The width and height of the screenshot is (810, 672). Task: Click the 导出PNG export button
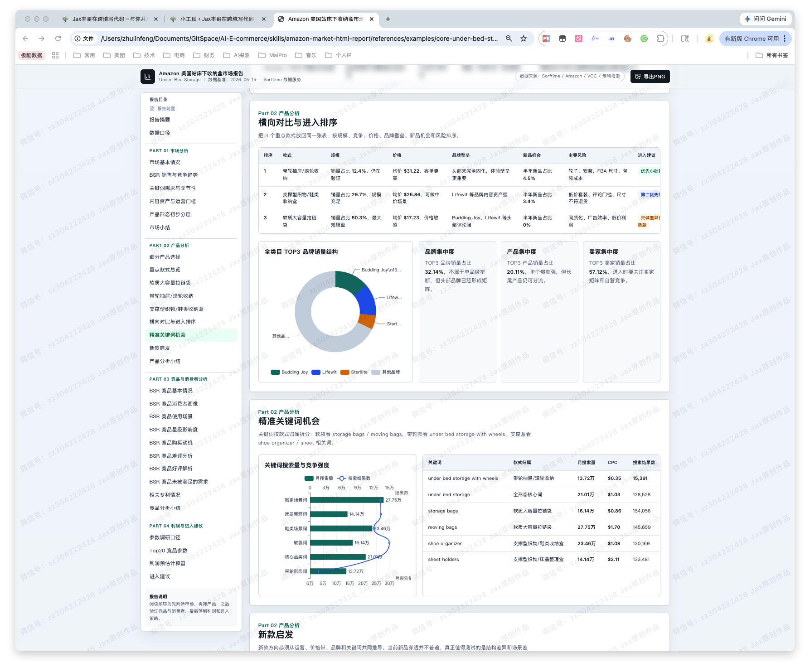tap(650, 77)
